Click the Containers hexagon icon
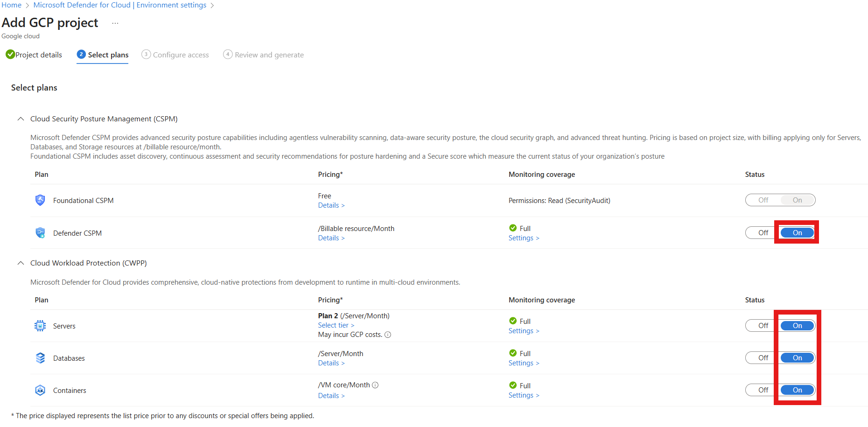The height and width of the screenshot is (427, 868). click(x=40, y=390)
